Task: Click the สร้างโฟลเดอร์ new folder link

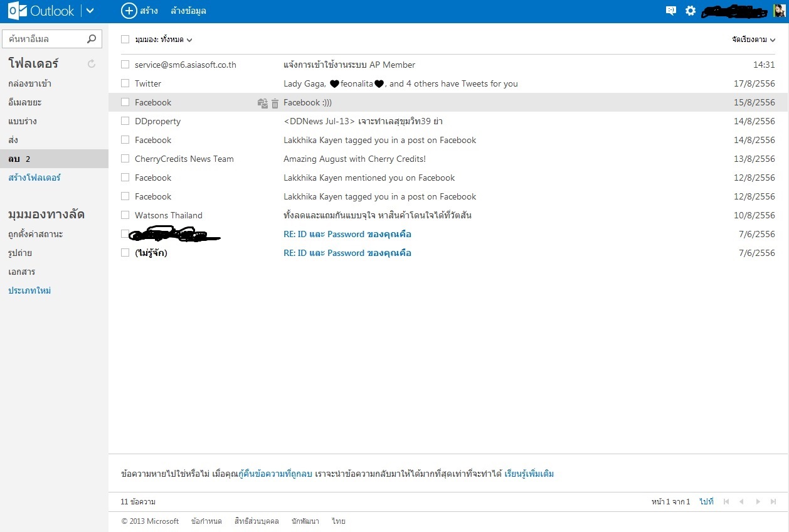Action: [x=34, y=178]
